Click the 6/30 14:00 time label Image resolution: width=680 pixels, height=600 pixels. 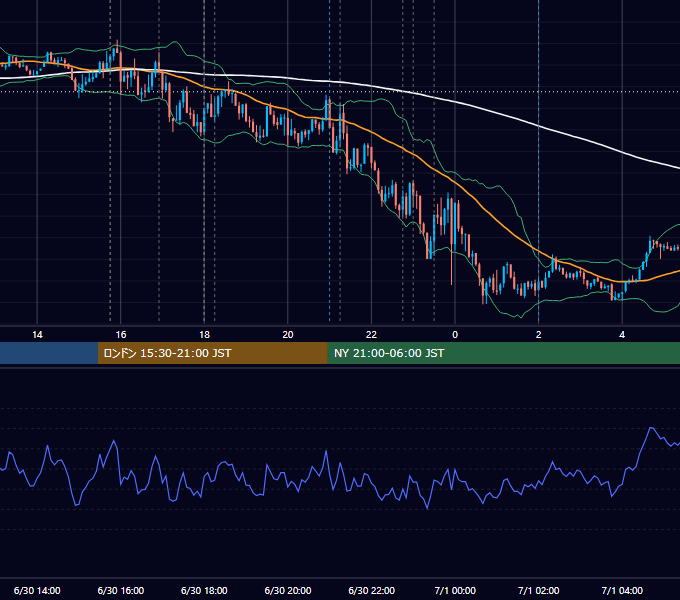[37, 590]
